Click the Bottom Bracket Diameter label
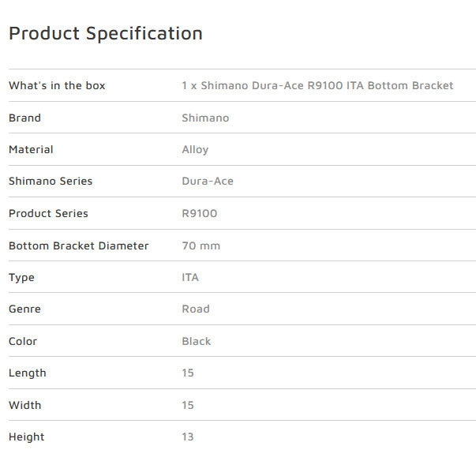Viewport: 476px width, 476px height. point(79,245)
